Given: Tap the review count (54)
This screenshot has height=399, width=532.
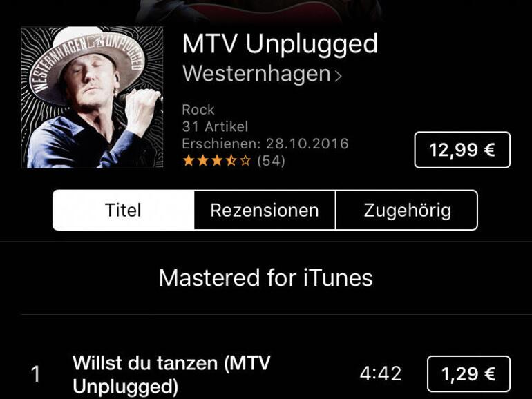Looking at the screenshot, I should (x=271, y=160).
